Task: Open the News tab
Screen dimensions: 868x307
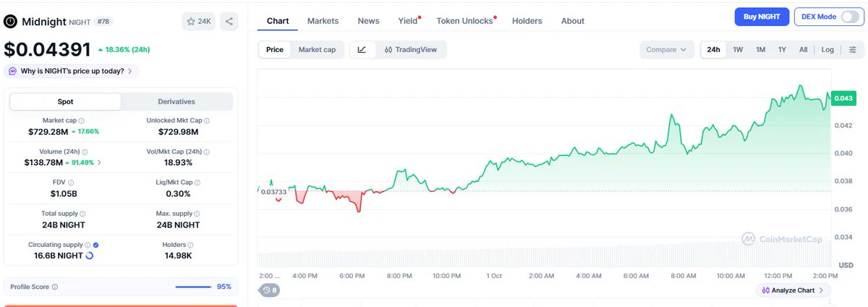Action: [368, 21]
